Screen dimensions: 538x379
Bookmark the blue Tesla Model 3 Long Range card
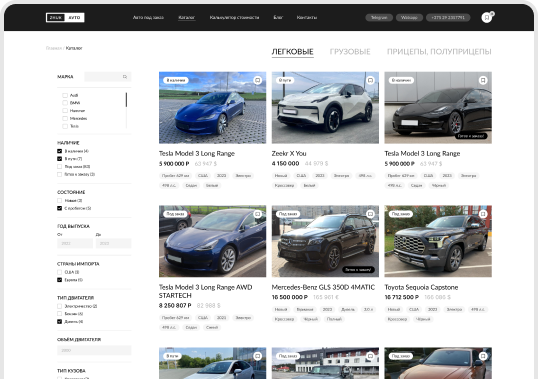click(257, 80)
